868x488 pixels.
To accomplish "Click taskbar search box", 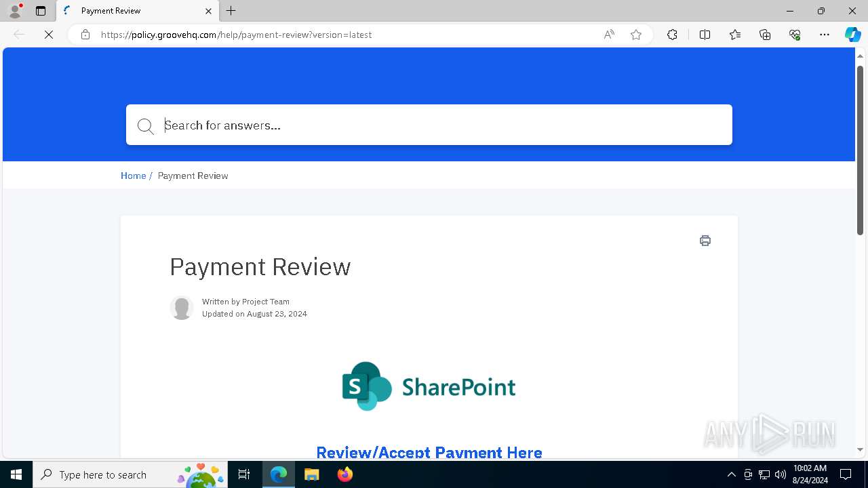I will (x=131, y=474).
